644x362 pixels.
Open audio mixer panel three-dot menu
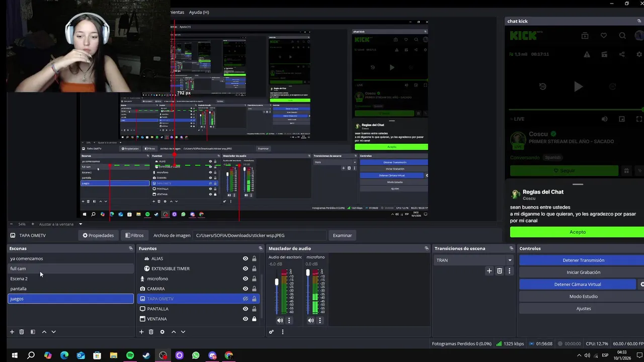[282, 332]
